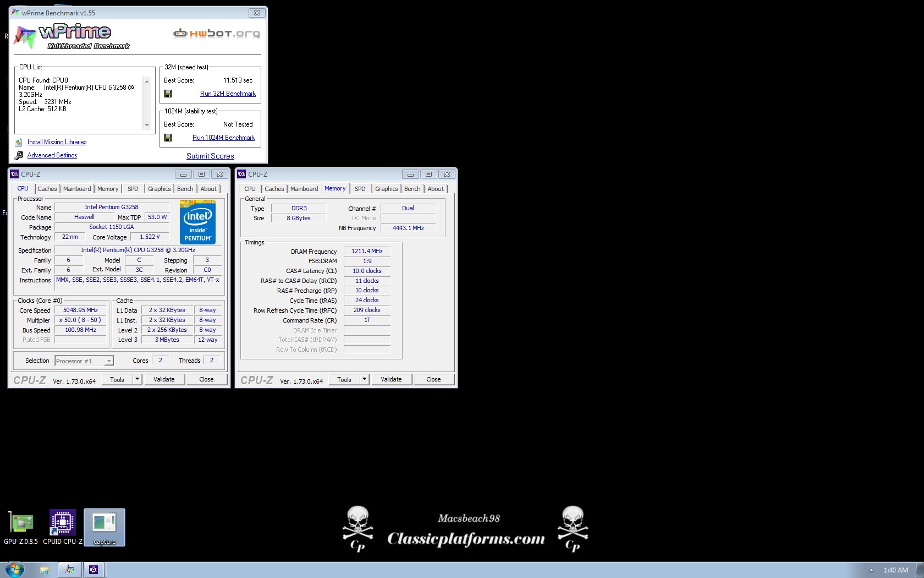Click Validate button in Memory CPU-Z
This screenshot has height=578, width=924.
pyautogui.click(x=391, y=379)
